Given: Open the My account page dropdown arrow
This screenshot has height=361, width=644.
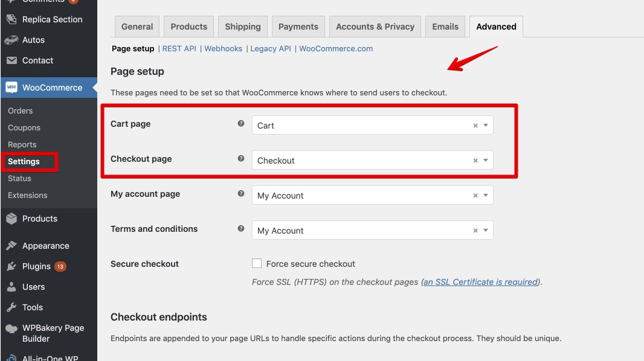Looking at the screenshot, I should (x=486, y=195).
